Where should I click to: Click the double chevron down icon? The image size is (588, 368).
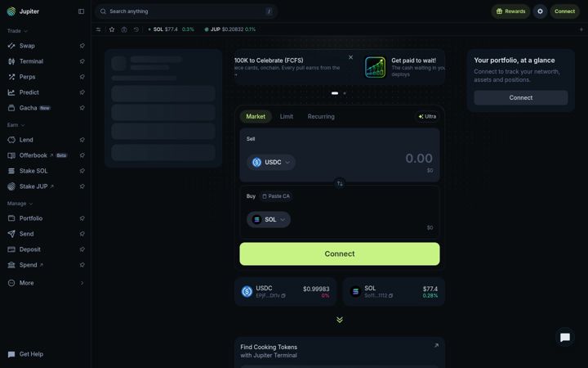click(340, 320)
